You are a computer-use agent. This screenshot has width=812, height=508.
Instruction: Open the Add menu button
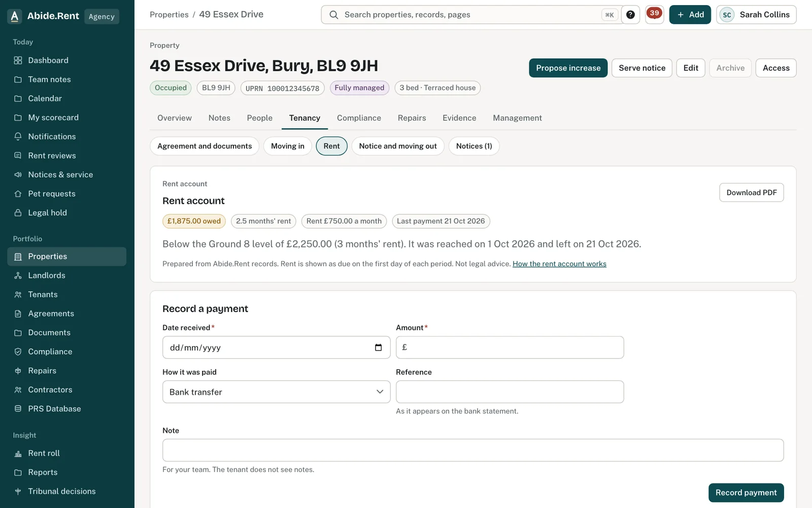690,15
